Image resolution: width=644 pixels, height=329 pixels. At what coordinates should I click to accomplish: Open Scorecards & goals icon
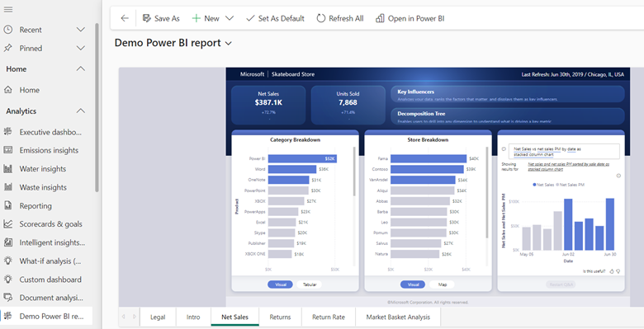tap(7, 224)
